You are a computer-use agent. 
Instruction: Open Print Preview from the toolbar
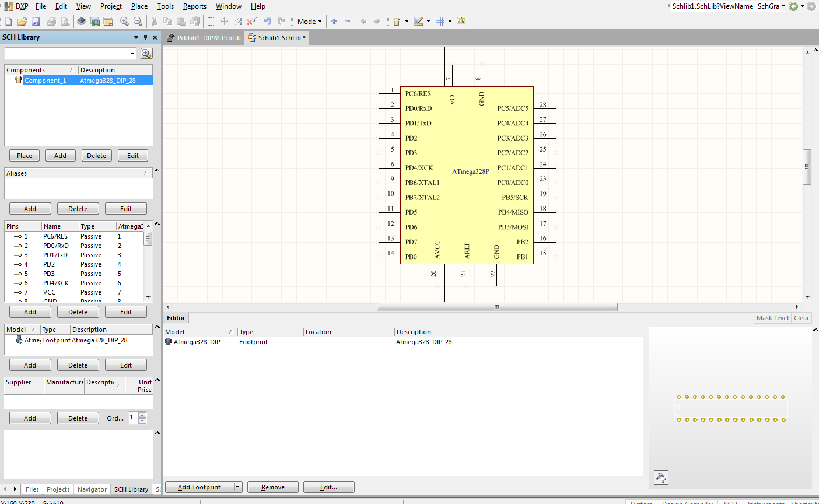tap(65, 22)
